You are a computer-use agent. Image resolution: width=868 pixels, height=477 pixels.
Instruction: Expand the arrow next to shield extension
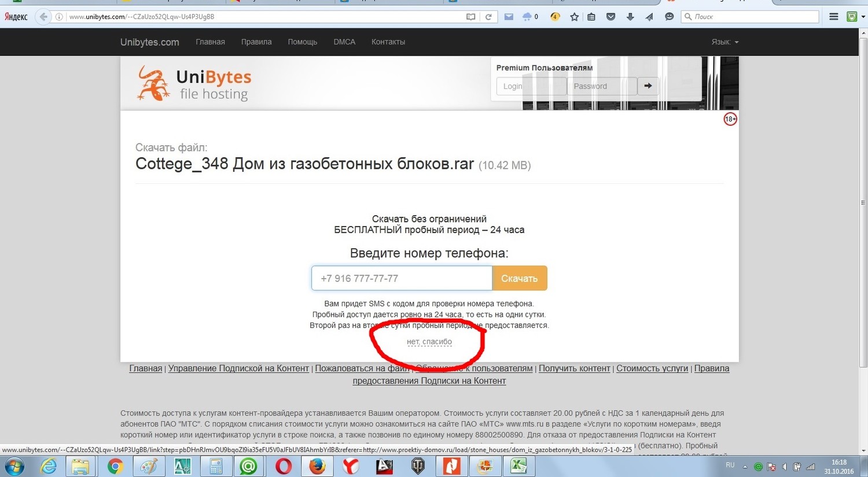863,17
